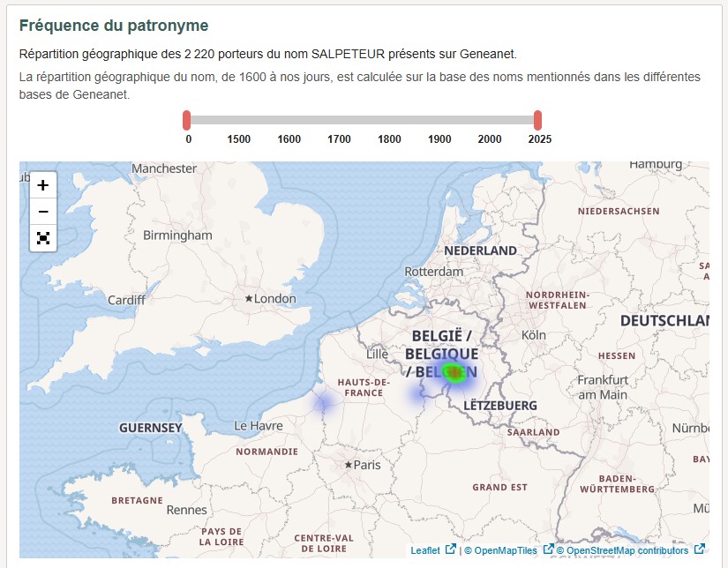728x568 pixels.
Task: Click the 1600 label under the timeline
Action: (x=289, y=138)
